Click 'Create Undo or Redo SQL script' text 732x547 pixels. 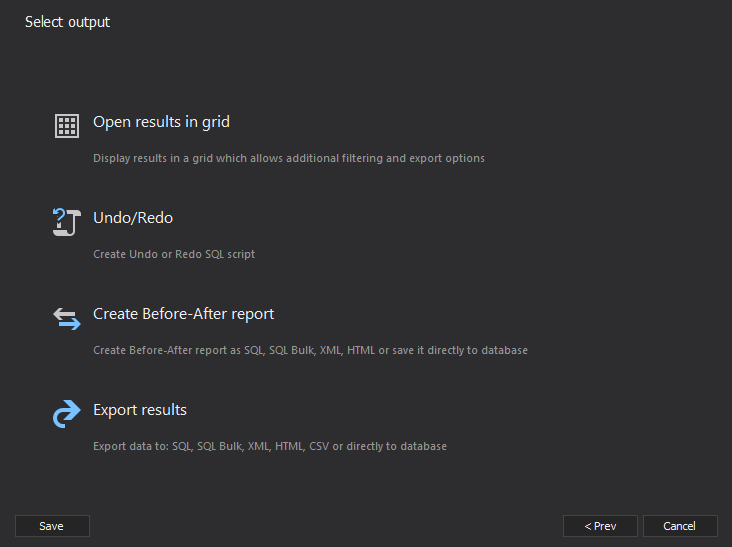point(174,254)
